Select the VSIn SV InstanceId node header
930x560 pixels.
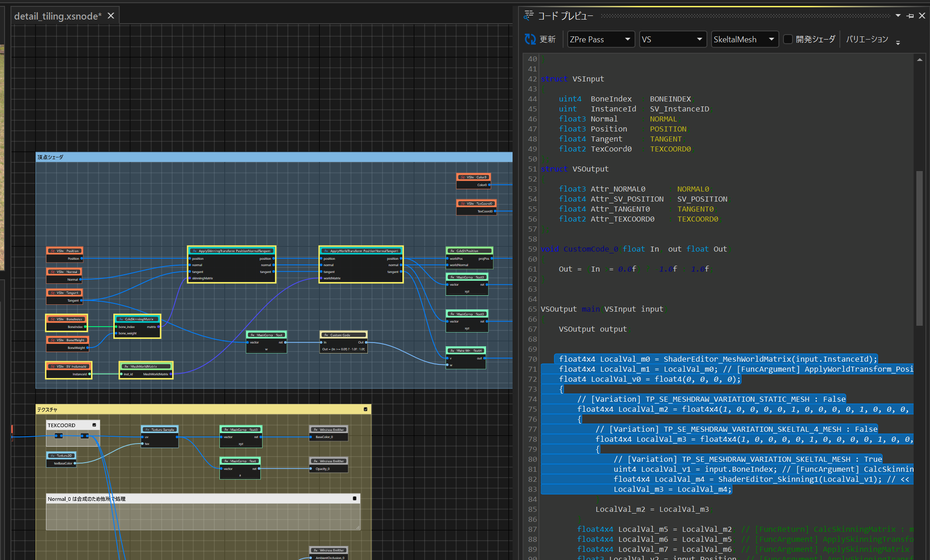69,366
